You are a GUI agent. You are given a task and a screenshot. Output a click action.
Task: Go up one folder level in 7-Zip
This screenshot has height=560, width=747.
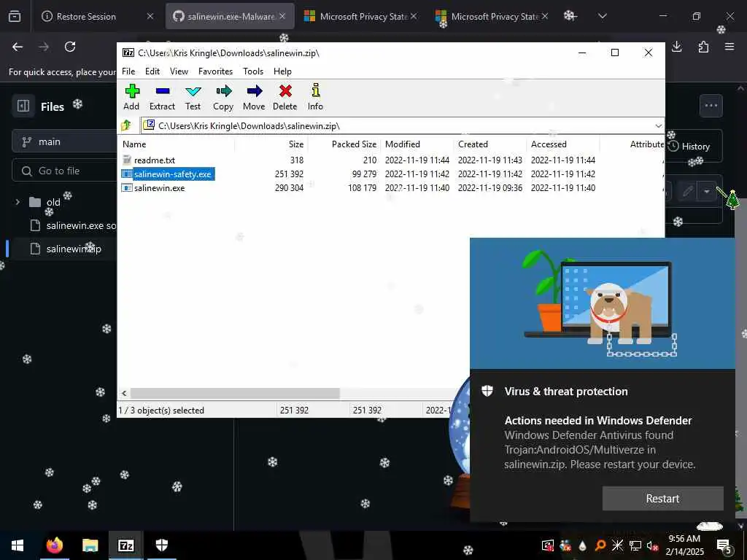click(x=126, y=125)
